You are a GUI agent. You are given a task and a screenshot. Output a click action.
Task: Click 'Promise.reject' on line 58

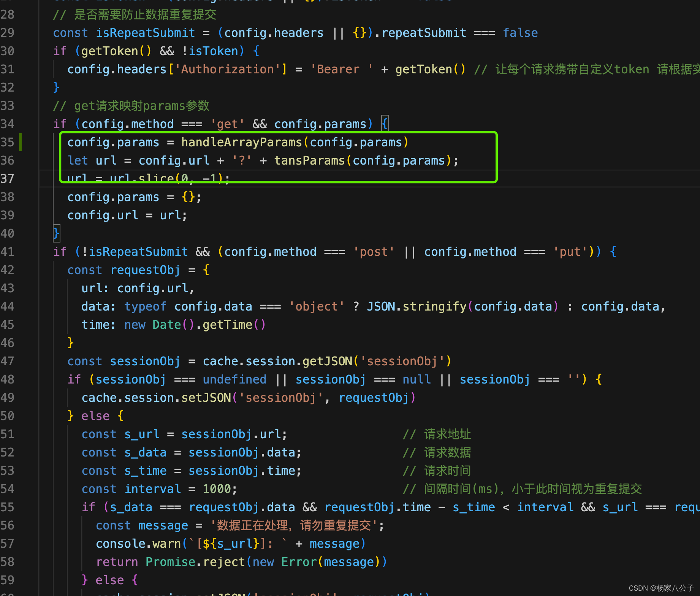pos(195,562)
